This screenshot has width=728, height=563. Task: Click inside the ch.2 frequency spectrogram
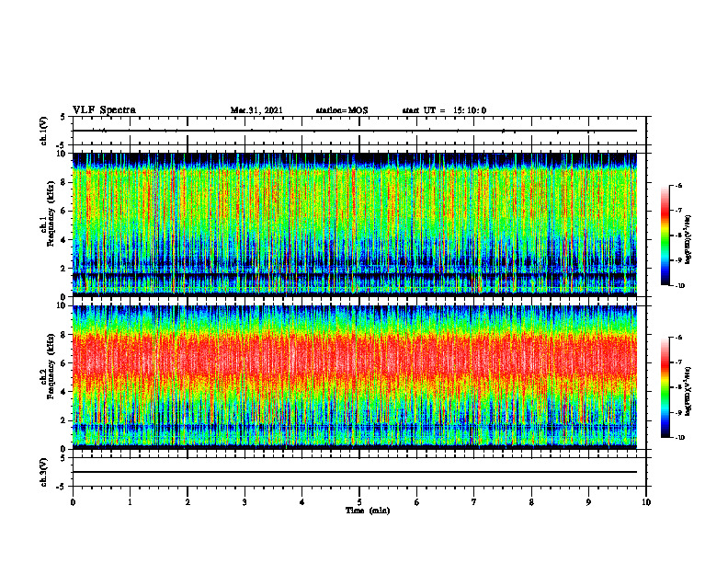tap(355, 377)
